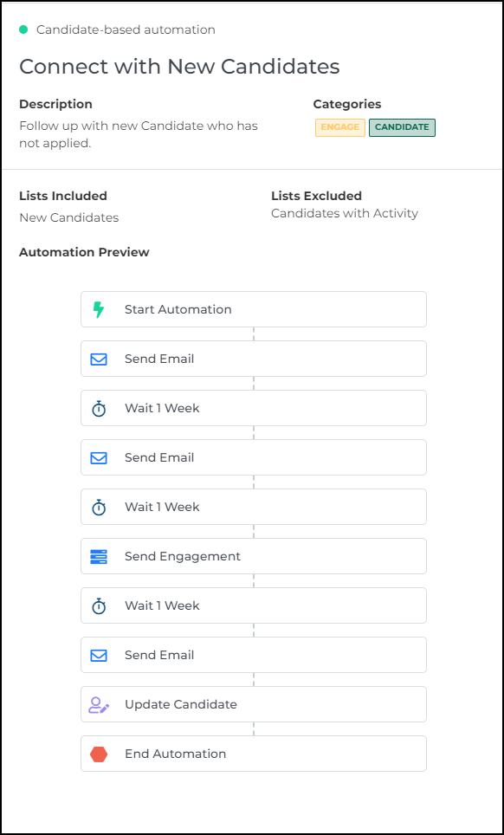Open the New Candidates included list
Screen dimensions: 504x835
tap(69, 217)
